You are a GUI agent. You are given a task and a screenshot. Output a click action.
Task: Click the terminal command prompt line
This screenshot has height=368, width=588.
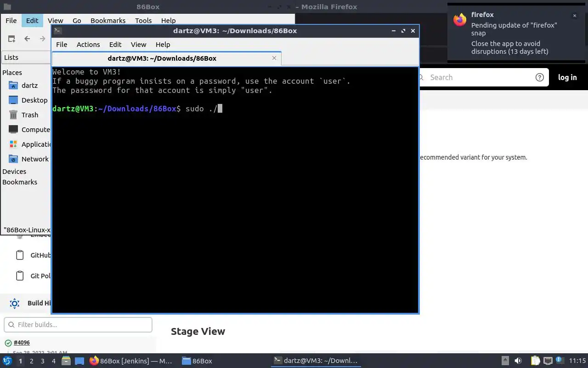(x=137, y=109)
